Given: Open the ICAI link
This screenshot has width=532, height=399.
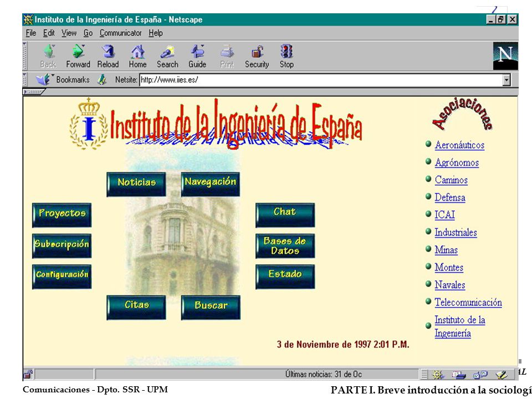Looking at the screenshot, I should (x=445, y=215).
